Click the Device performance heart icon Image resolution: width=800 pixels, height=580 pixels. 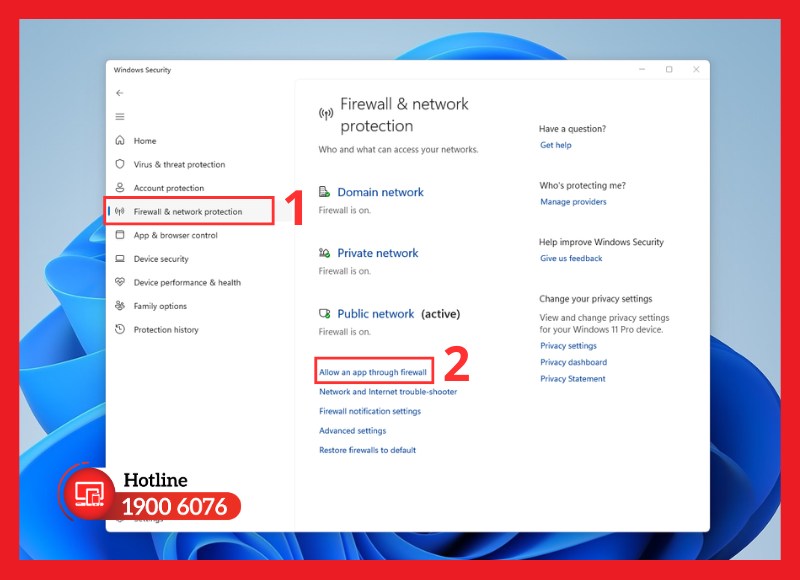click(120, 282)
